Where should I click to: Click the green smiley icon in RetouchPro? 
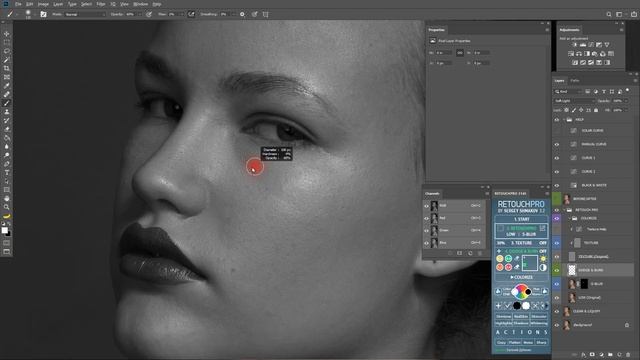[x=508, y=259]
